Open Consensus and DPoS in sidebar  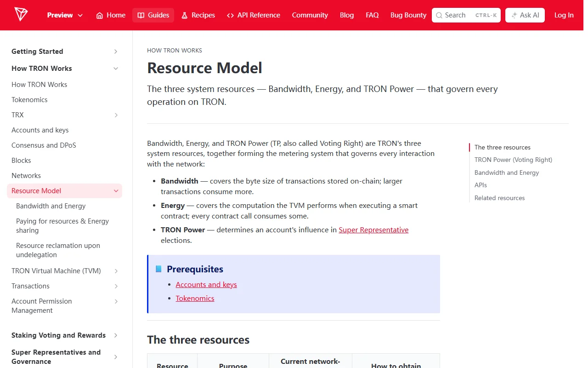(44, 145)
